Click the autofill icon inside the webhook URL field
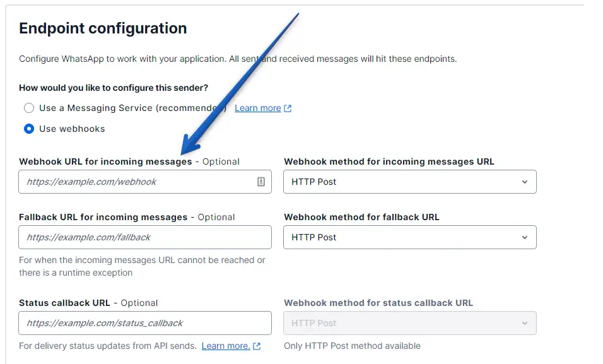The width and height of the screenshot is (603, 364). tap(261, 182)
